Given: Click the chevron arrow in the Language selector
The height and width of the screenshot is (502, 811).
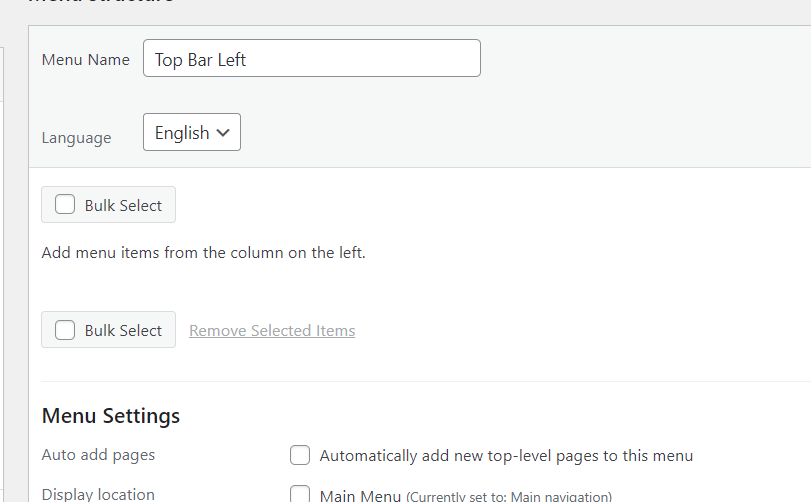Looking at the screenshot, I should (x=223, y=133).
